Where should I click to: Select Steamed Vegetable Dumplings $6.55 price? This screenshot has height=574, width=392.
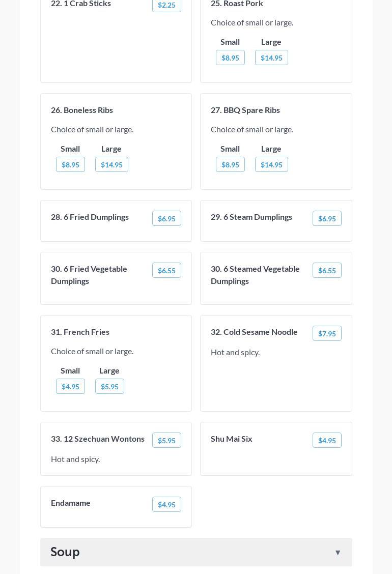tap(327, 270)
